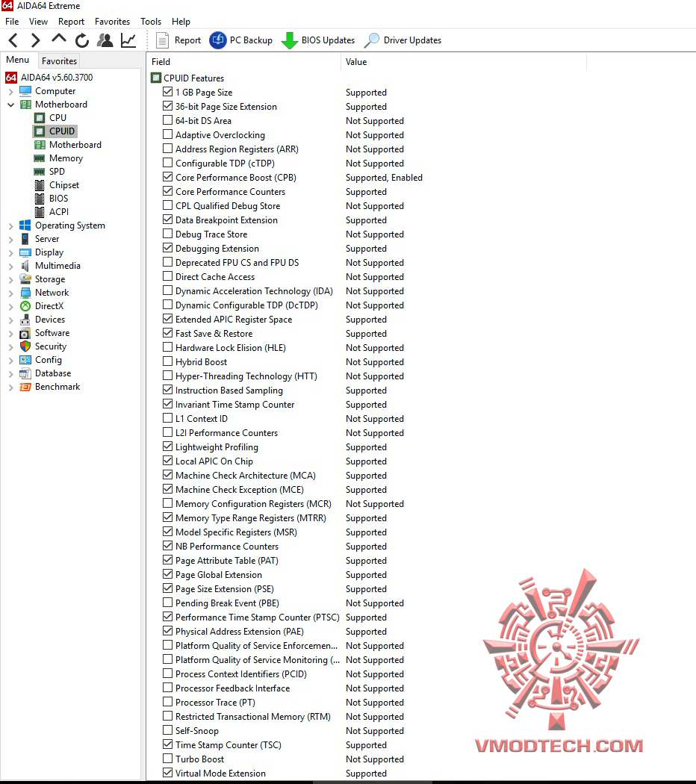
Task: Toggle the Turbo Boost checkbox
Action: (x=167, y=759)
